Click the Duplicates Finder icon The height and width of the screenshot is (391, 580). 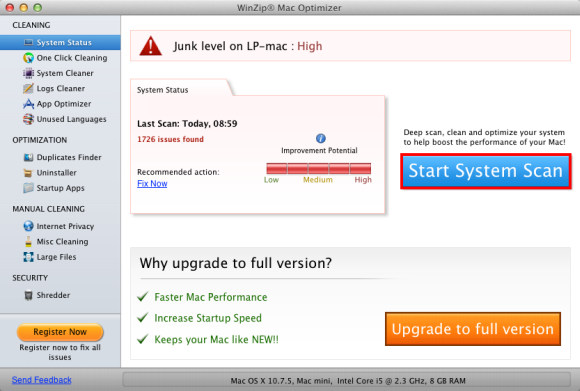pos(28,158)
